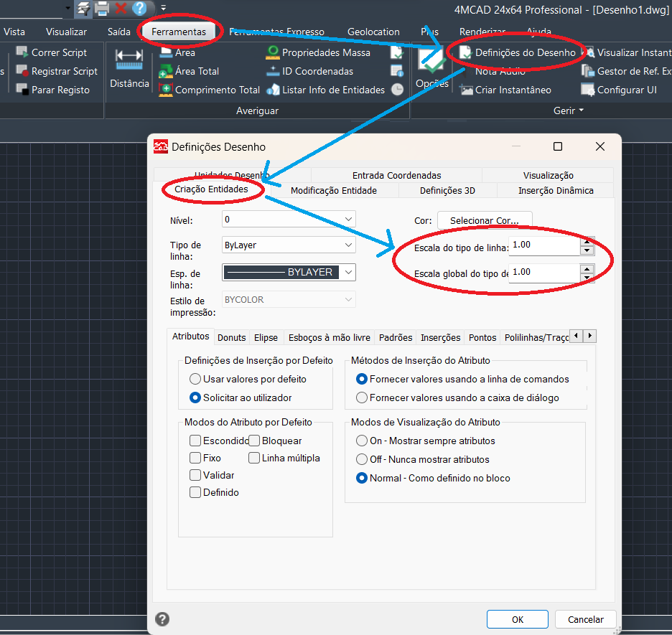Click the printer icon in quick access toolbar
The width and height of the screenshot is (672, 635).
pyautogui.click(x=102, y=8)
